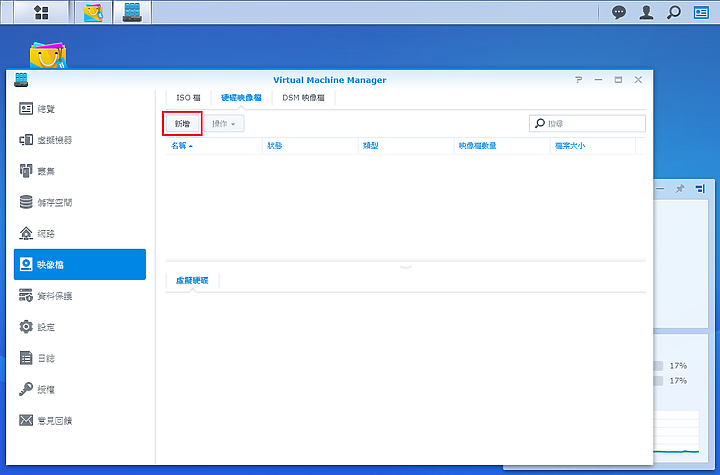Collapse the lower detail pane chevron
720x475 pixels.
[x=406, y=267]
